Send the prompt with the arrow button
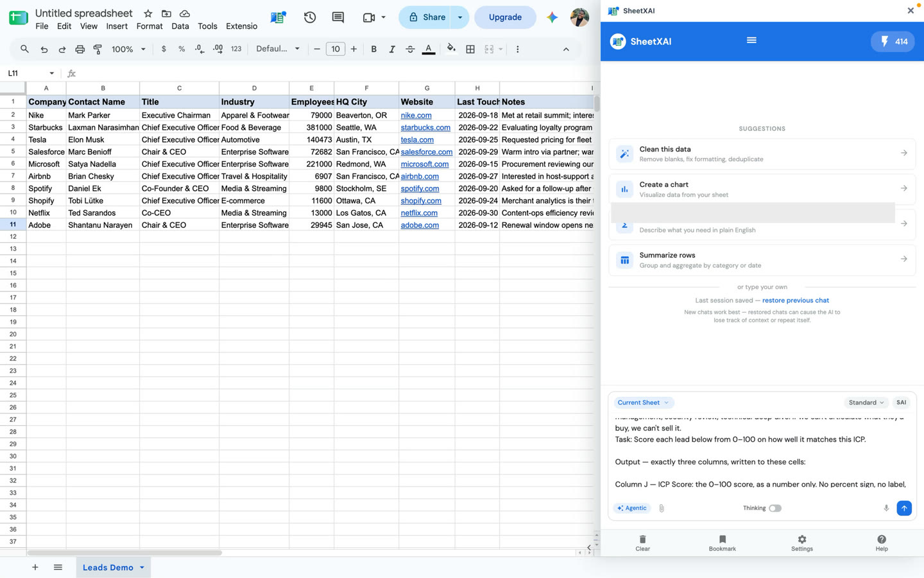 904,508
